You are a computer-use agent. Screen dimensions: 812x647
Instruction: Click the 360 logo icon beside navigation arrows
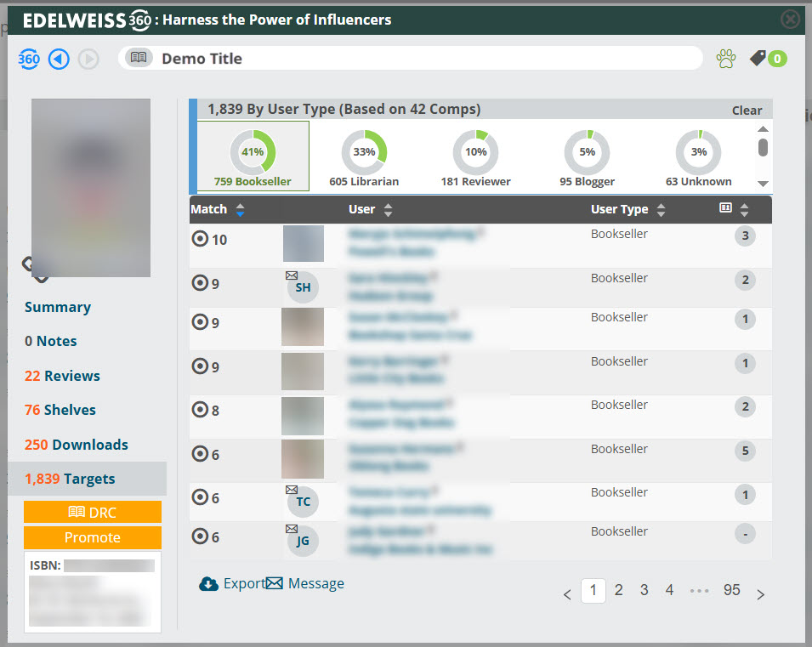click(29, 59)
